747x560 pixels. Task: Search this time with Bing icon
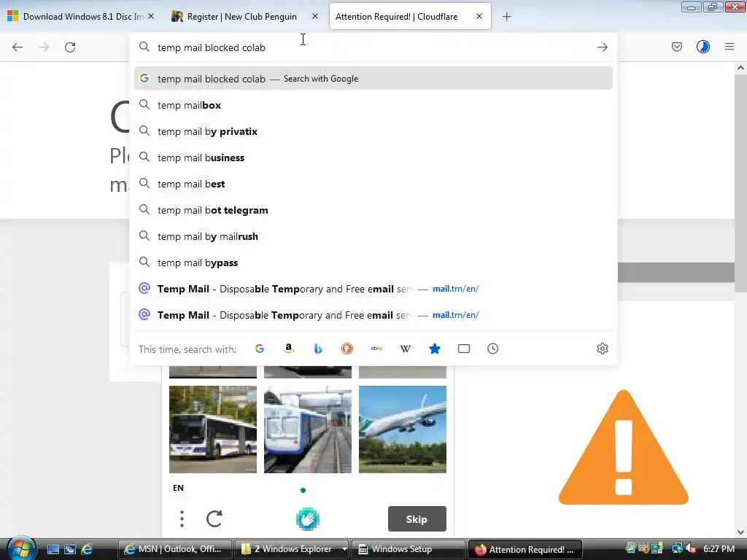coord(318,349)
